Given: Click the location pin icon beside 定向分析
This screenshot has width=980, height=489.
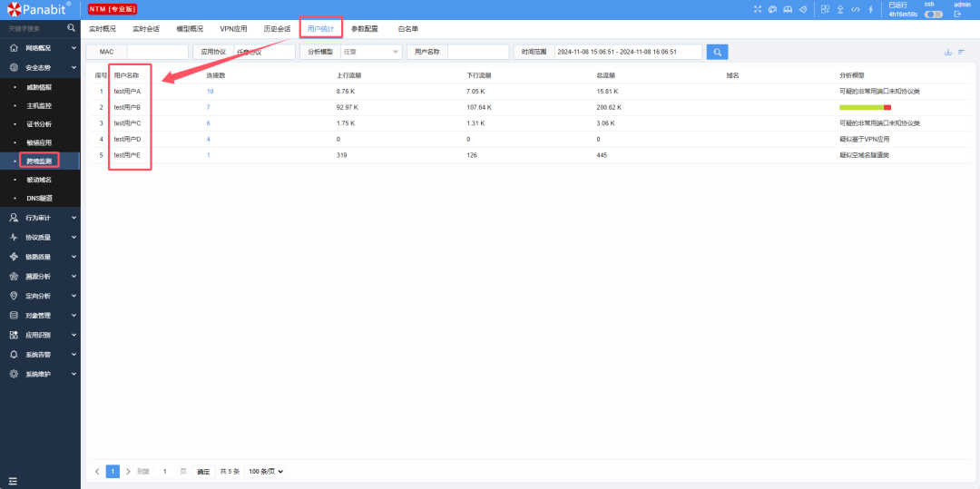Looking at the screenshot, I should (14, 296).
